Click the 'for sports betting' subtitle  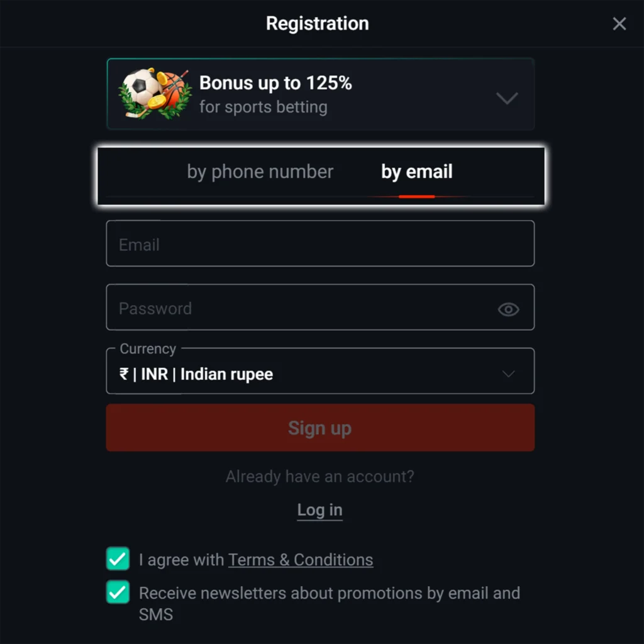coord(263,107)
